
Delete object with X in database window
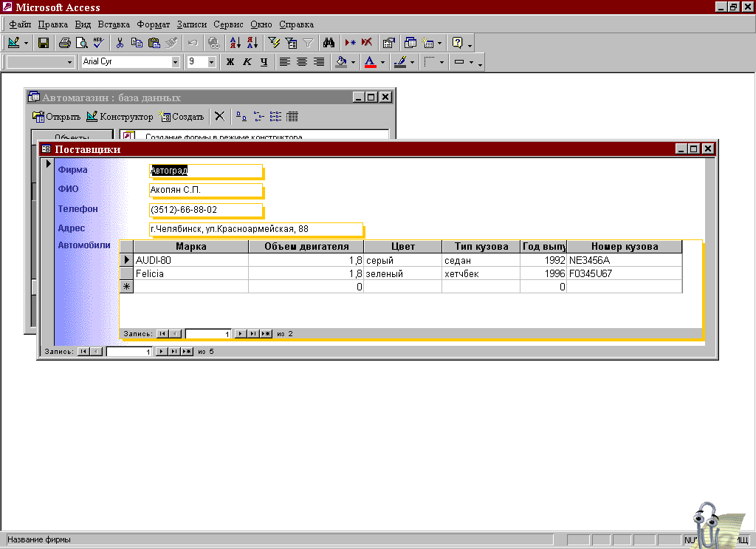(x=219, y=116)
